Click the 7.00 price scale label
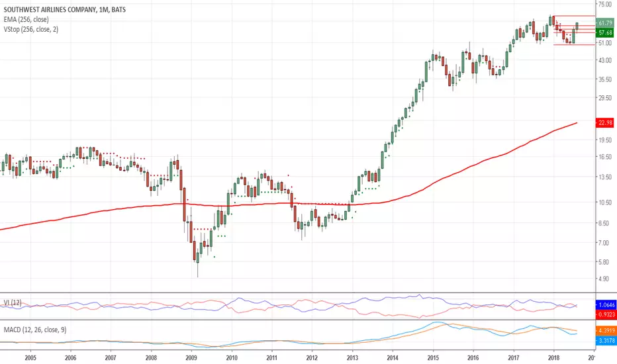This screenshot has height=364, width=617. [604, 243]
